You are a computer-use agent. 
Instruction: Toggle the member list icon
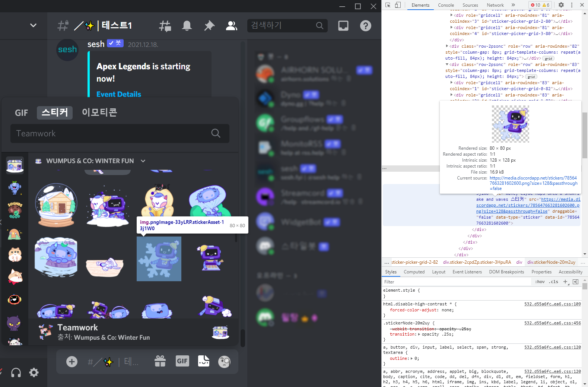[x=232, y=26]
